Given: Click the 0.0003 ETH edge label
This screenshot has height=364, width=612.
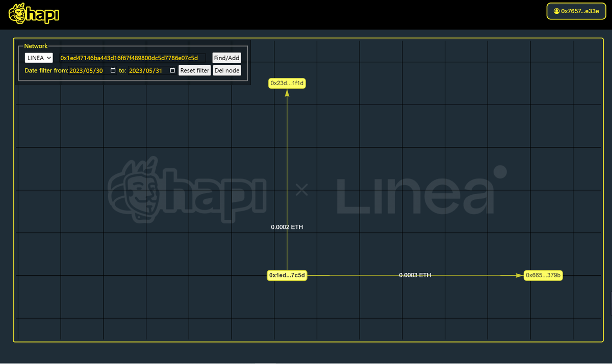Looking at the screenshot, I should point(415,275).
